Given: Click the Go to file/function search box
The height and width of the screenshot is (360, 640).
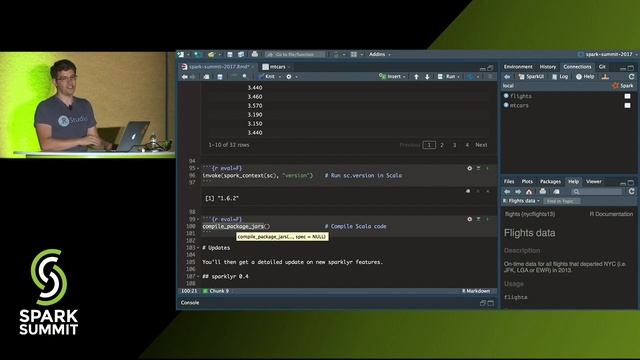Looking at the screenshot, I should [x=296, y=54].
